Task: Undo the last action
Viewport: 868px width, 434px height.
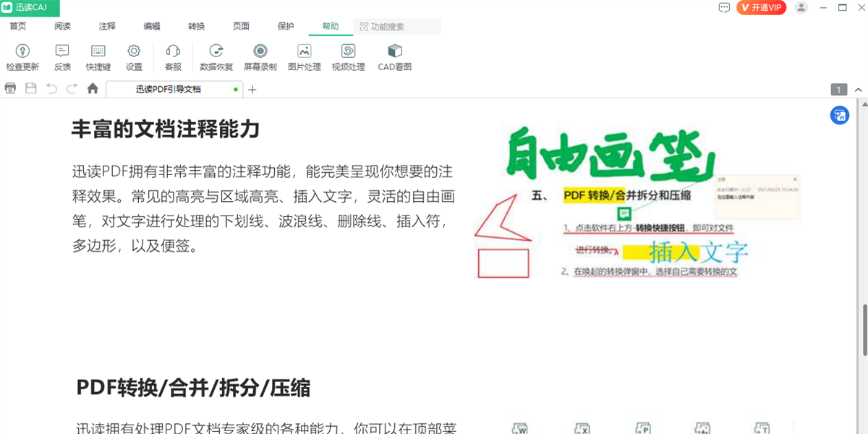Action: (x=51, y=88)
